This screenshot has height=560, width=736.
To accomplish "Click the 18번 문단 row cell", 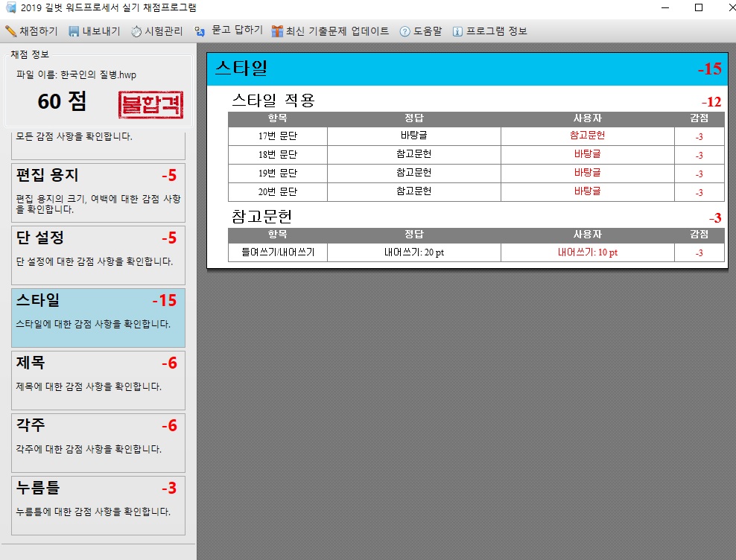I will pos(278,154).
